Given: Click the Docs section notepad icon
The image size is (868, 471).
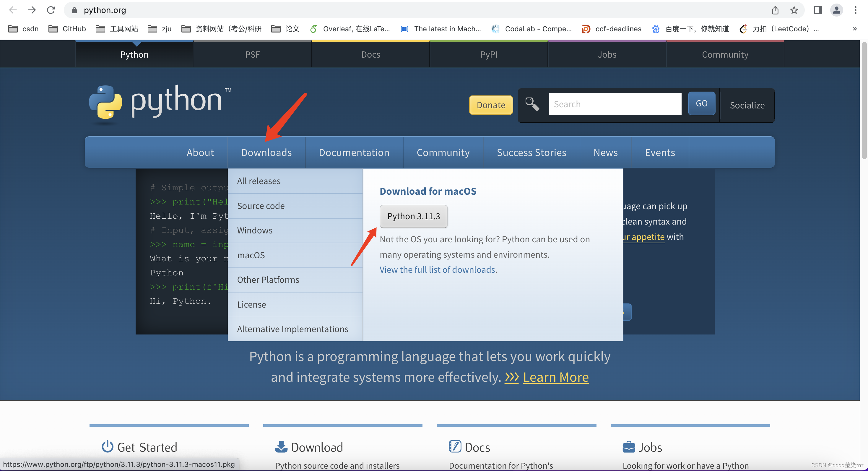Looking at the screenshot, I should (x=455, y=446).
